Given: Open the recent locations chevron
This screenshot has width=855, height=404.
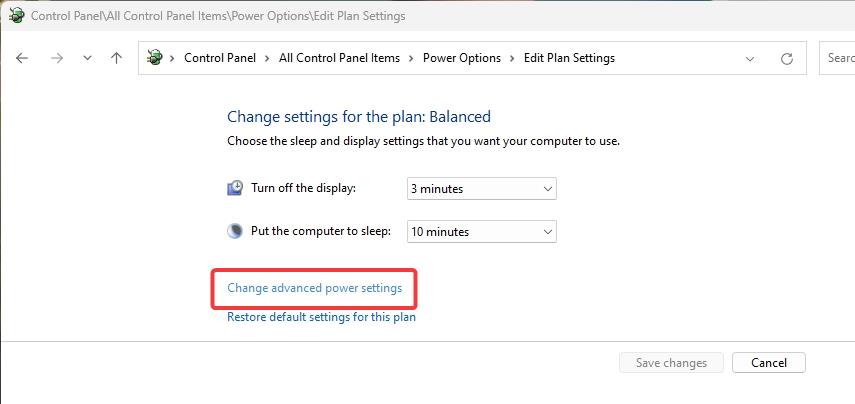Looking at the screenshot, I should 87,58.
